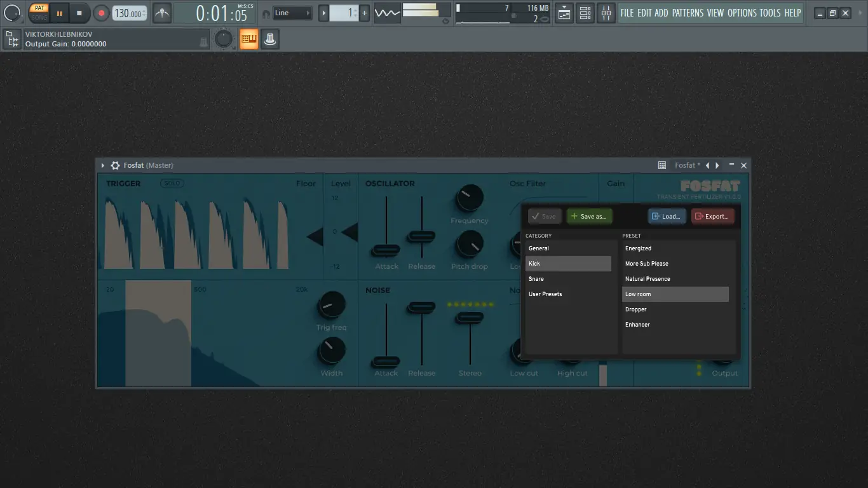The width and height of the screenshot is (868, 488).
Task: Open the mixer icon
Action: [x=606, y=13]
